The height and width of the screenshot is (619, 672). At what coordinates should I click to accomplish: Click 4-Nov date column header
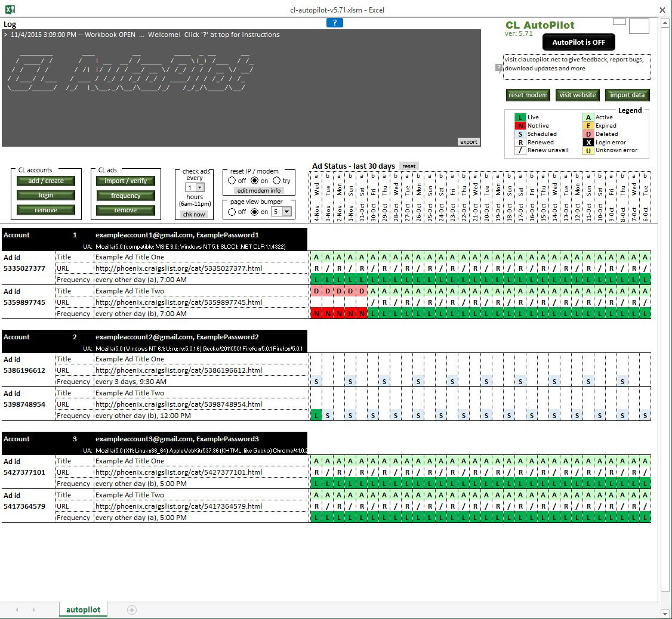pos(316,197)
